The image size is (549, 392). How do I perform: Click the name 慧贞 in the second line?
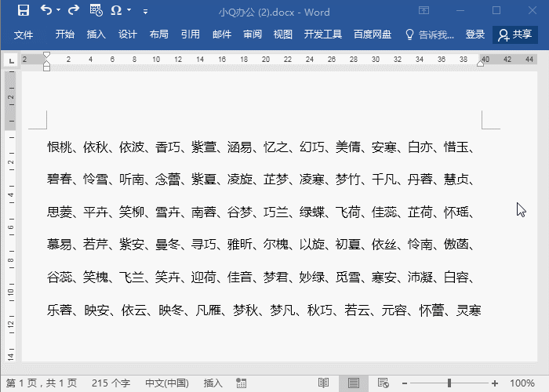(456, 180)
